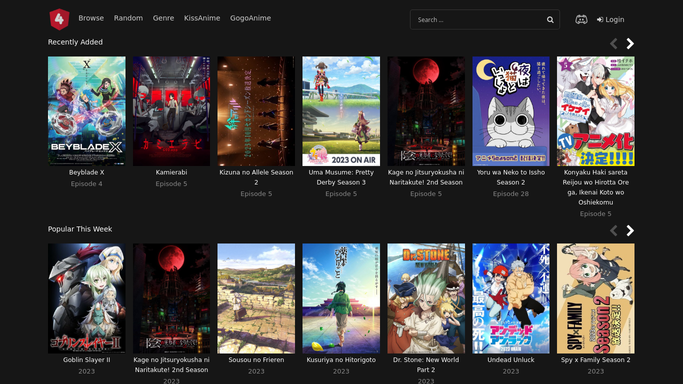Open the Beyblade X poster
Viewport: 683px width, 384px height.
tap(87, 111)
